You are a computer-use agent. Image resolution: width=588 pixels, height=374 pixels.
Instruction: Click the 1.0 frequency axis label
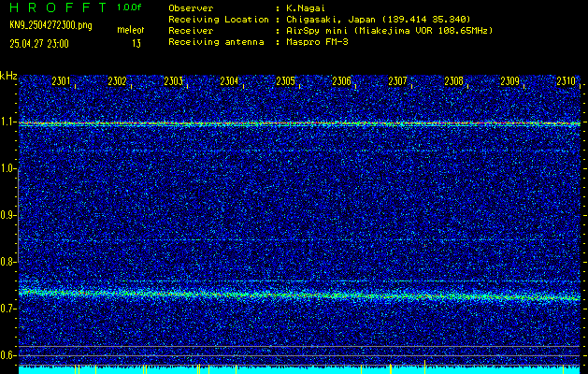pyautogui.click(x=7, y=169)
